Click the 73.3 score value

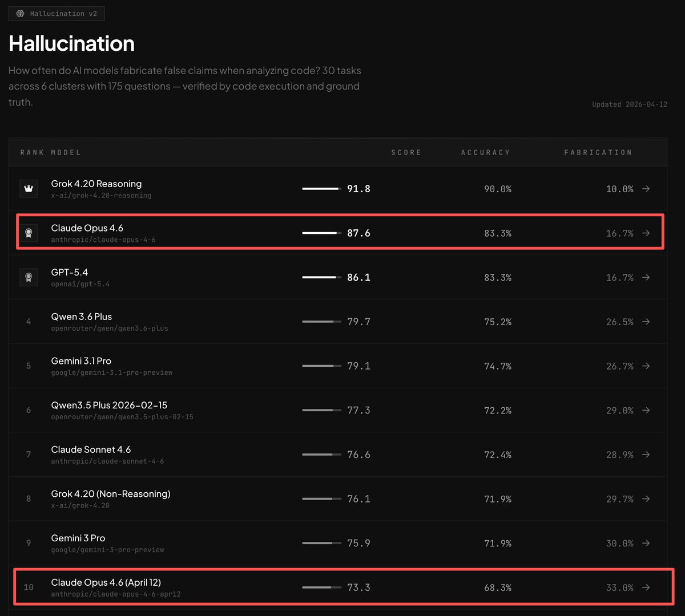(358, 587)
